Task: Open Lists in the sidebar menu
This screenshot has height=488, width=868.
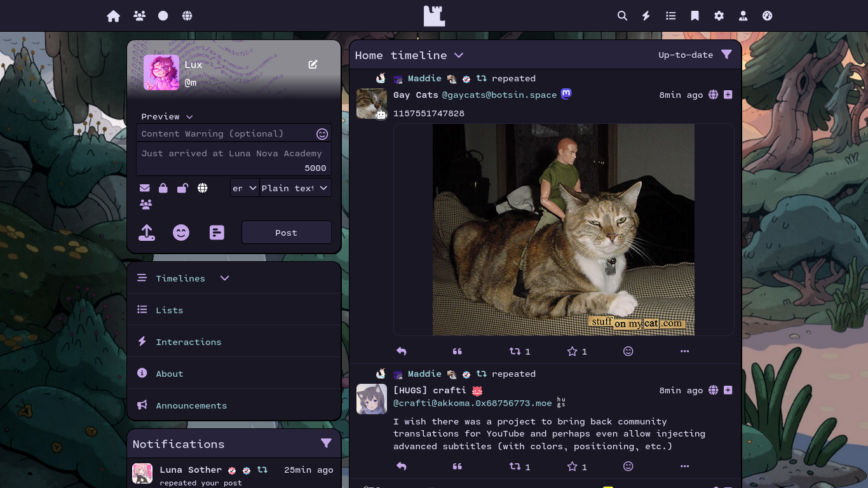Action: [169, 310]
